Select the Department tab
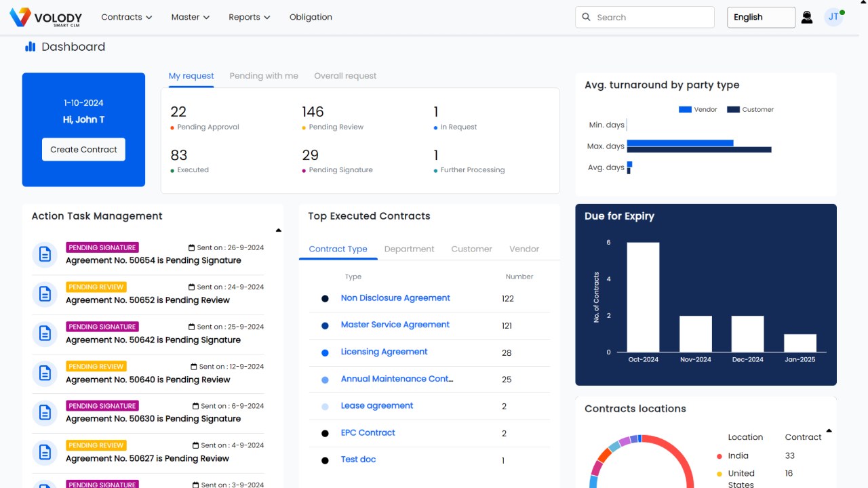Screen dimensions: 868x488 pyautogui.click(x=409, y=249)
